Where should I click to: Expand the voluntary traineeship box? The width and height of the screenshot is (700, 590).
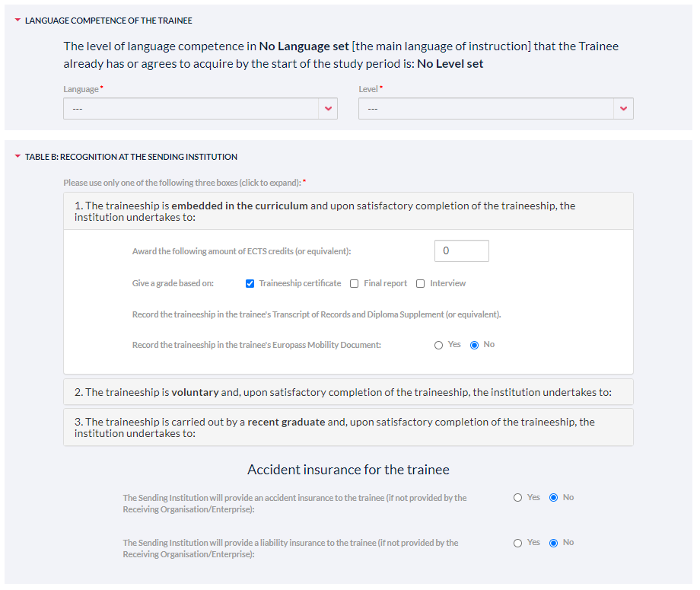(348, 393)
